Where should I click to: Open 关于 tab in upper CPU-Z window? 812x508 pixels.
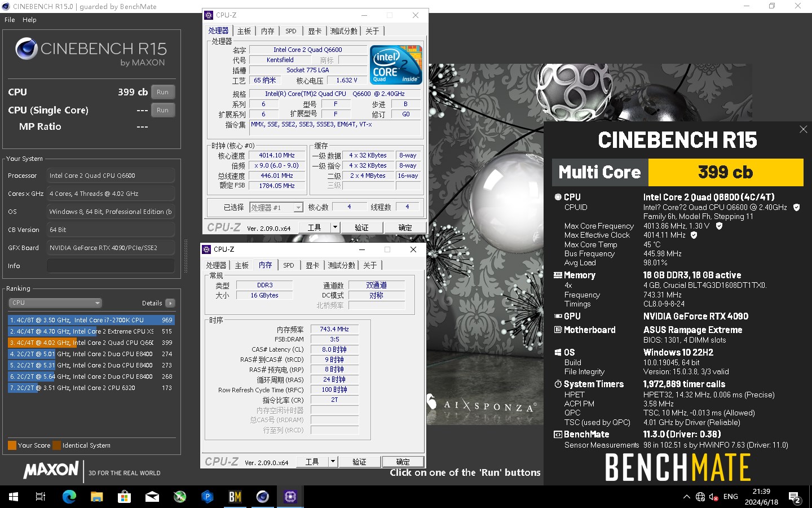372,31
